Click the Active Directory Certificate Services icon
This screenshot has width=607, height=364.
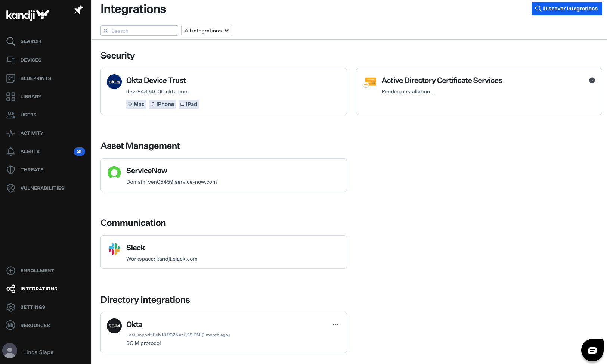[370, 82]
